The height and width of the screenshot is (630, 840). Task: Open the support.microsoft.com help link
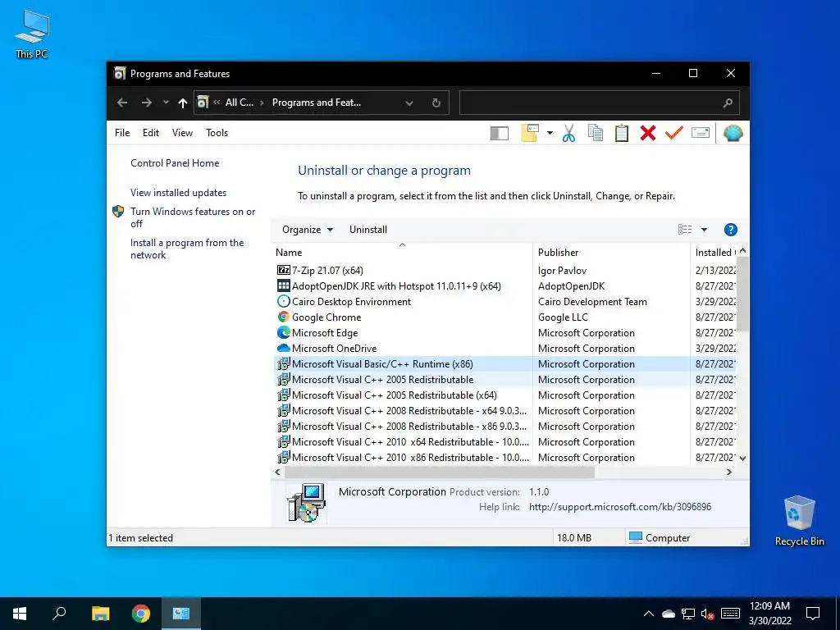point(620,507)
